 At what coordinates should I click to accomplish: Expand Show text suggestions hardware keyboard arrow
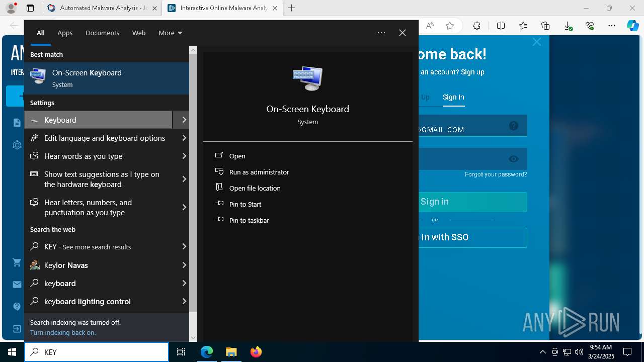[x=184, y=179]
